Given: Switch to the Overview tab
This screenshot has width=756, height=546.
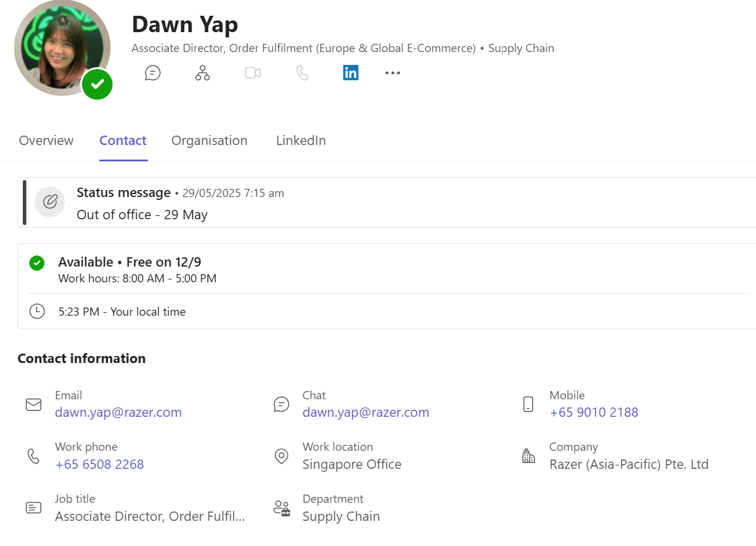Looking at the screenshot, I should [46, 141].
